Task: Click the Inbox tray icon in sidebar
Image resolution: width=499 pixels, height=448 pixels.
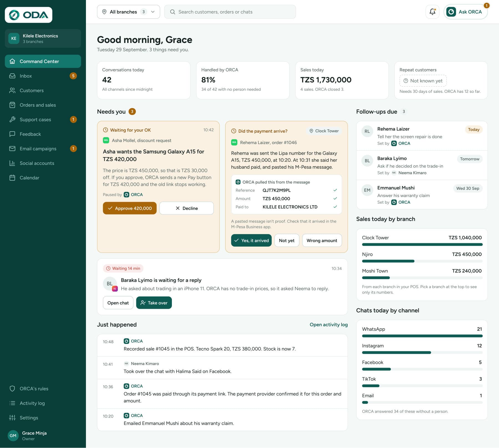Action: (12, 76)
